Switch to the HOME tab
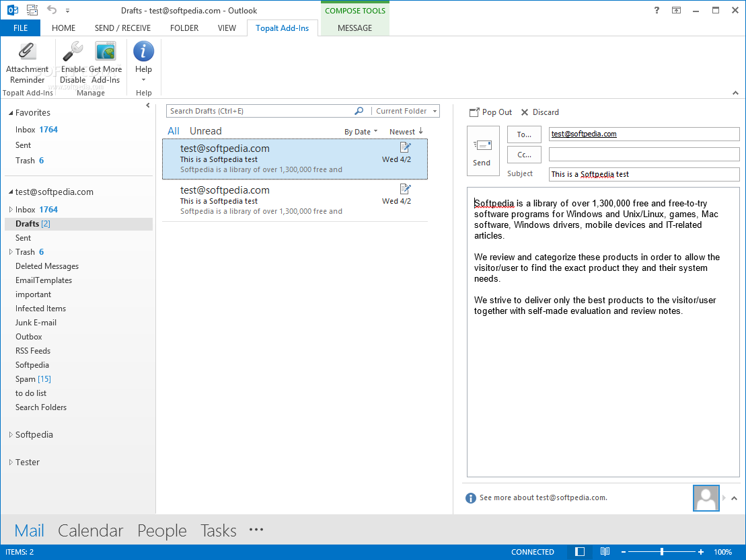 point(63,28)
